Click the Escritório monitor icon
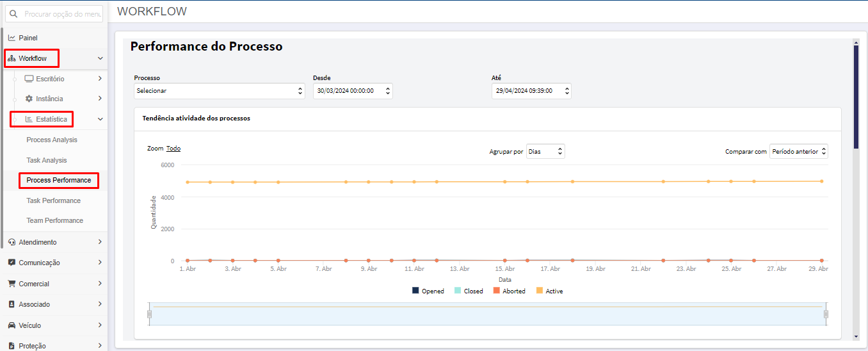 point(29,79)
